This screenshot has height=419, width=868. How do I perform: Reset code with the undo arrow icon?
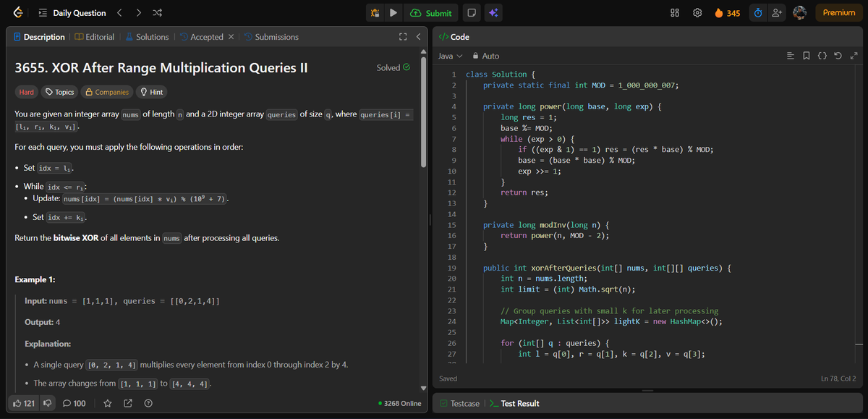coord(838,56)
